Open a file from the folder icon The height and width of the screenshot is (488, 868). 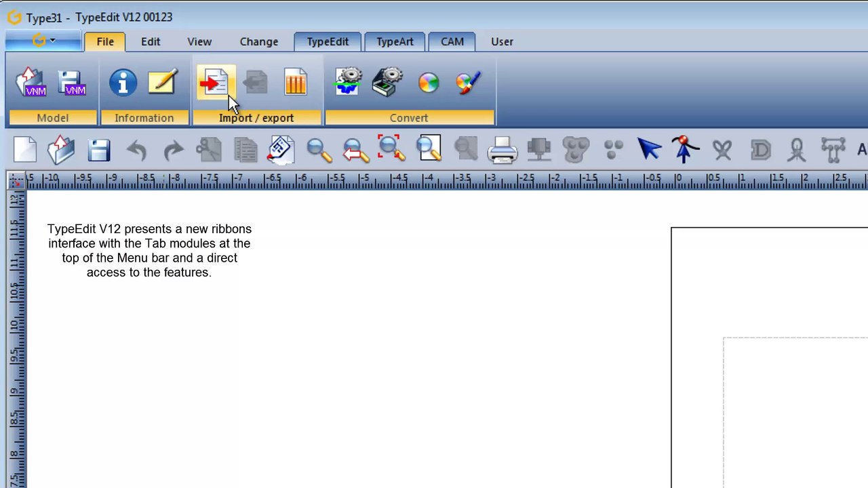(61, 149)
